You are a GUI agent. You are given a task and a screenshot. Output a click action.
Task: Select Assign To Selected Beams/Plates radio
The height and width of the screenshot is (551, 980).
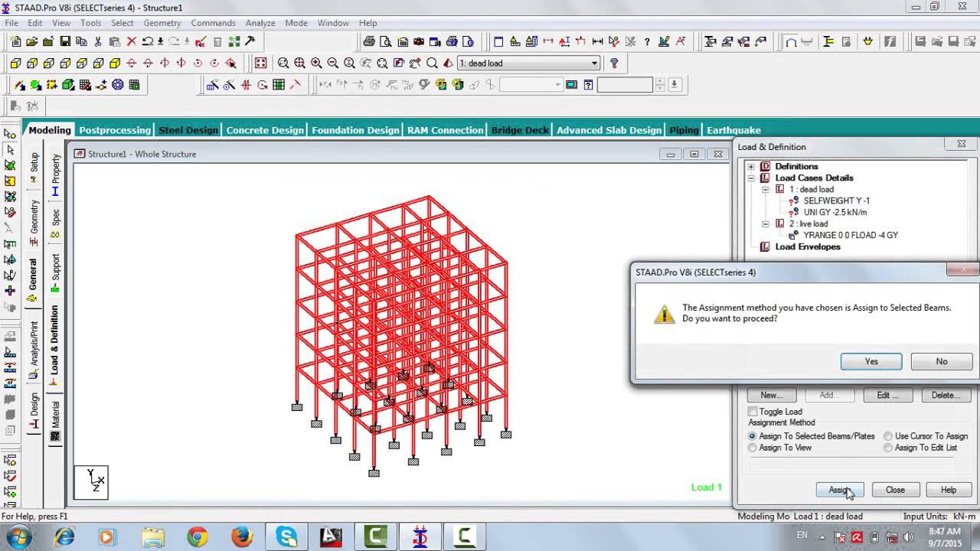coord(753,436)
